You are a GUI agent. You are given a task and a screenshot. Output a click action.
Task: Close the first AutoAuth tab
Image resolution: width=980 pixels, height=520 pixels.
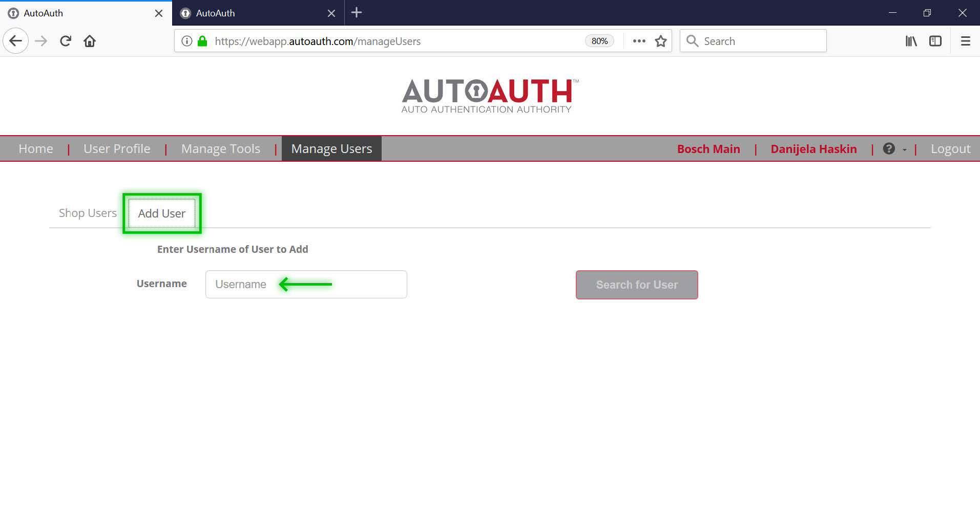[x=159, y=13]
